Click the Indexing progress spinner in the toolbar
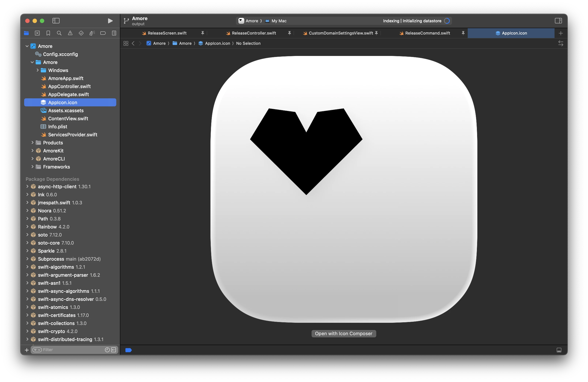588x382 pixels. click(447, 21)
